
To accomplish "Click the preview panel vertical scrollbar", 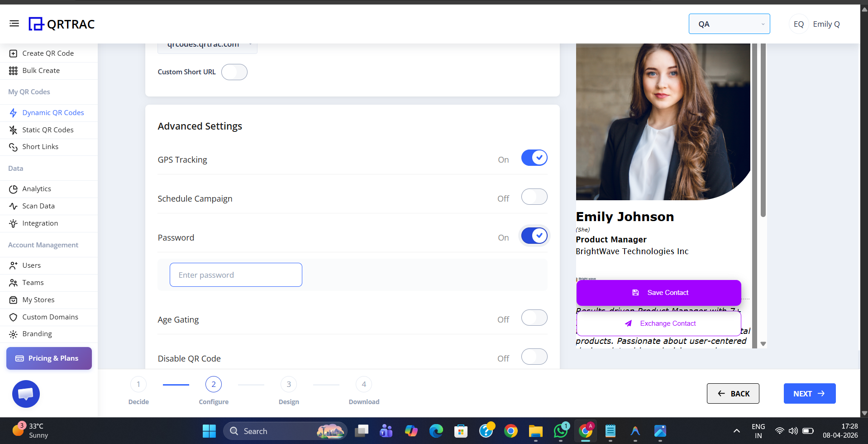I will point(763,136).
